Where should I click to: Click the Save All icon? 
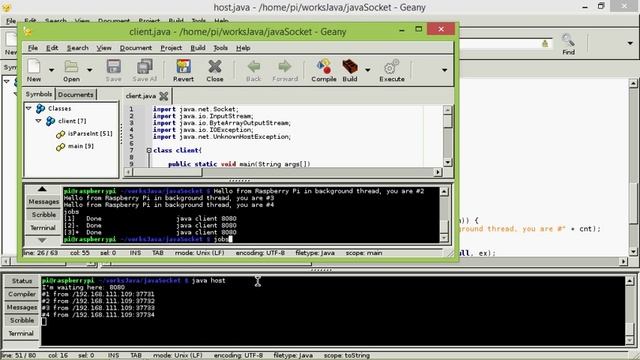pos(144,67)
